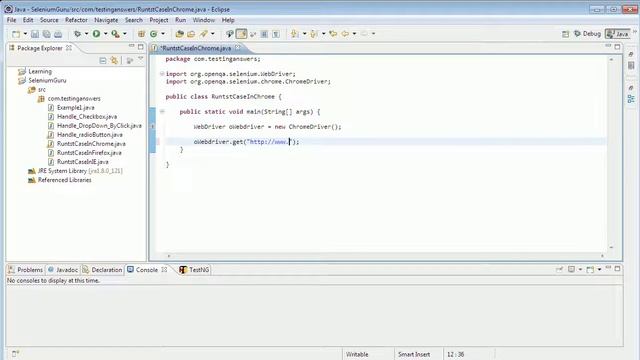This screenshot has width=640, height=360.
Task: Close the RuntstCaseInChrome.java editor tab
Action: 238,48
